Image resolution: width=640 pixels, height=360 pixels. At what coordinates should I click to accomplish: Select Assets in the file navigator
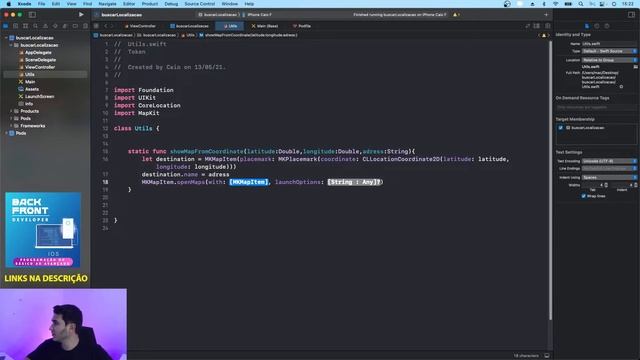click(32, 89)
